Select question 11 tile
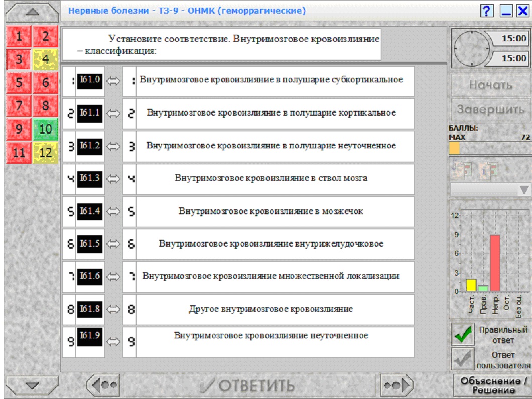The height and width of the screenshot is (399, 532). coord(19,152)
